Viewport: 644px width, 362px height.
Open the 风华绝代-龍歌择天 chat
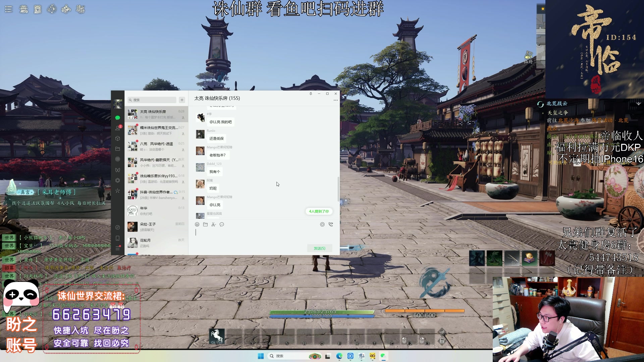click(156, 163)
